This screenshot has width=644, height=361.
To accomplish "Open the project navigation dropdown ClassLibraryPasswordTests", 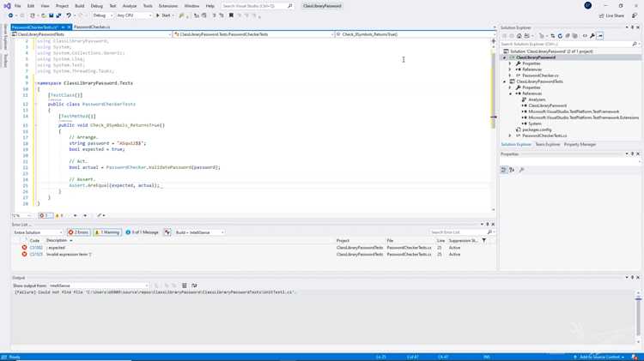I will coord(92,34).
